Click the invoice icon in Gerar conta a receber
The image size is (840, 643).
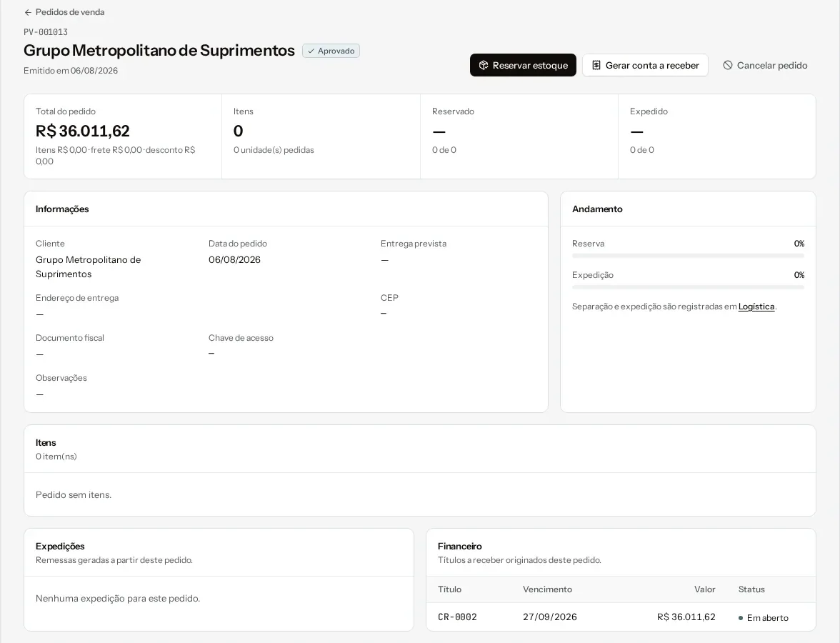coord(596,66)
